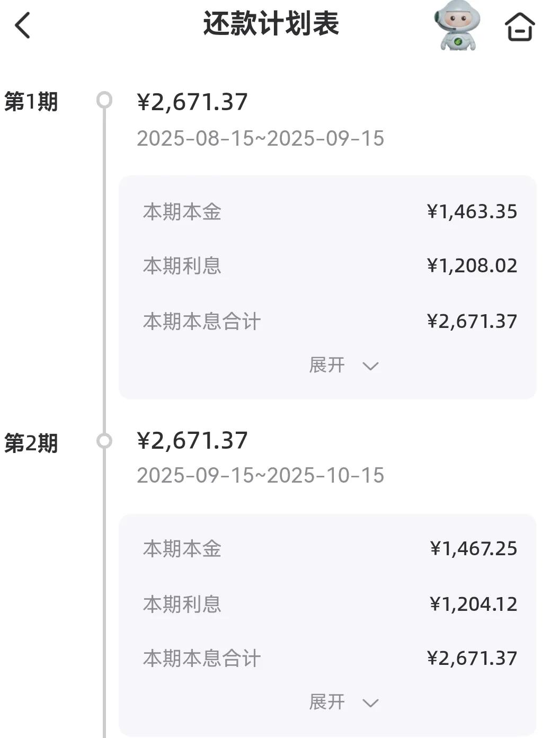
Task: Go to home via house icon
Action: 519,26
